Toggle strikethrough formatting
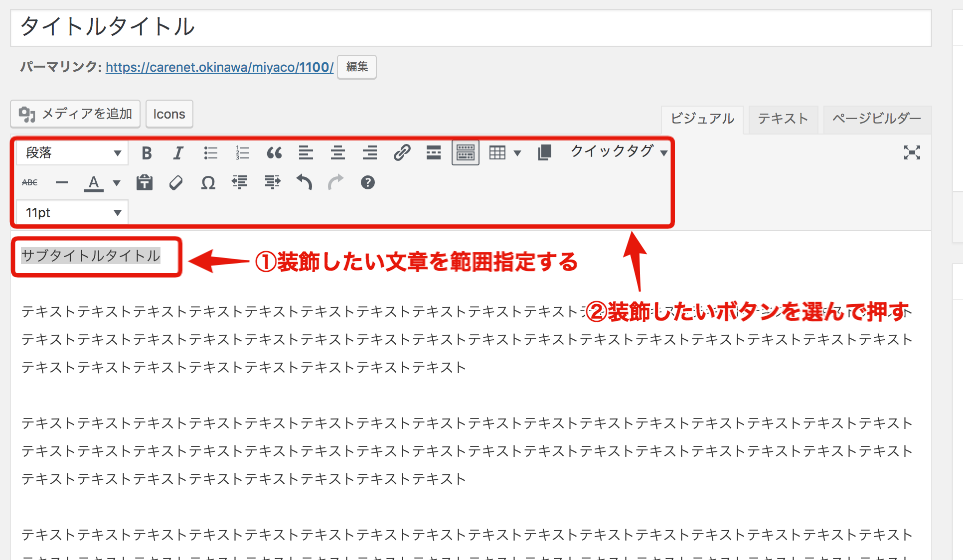The height and width of the screenshot is (560, 963). (30, 183)
